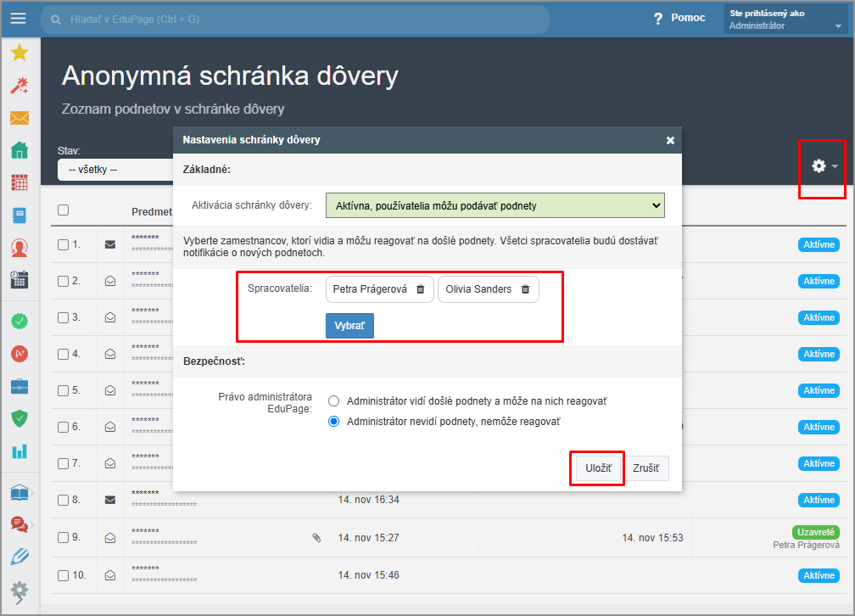This screenshot has height=616, width=855.
Task: Open the red chat bubbles icon
Action: click(x=20, y=525)
